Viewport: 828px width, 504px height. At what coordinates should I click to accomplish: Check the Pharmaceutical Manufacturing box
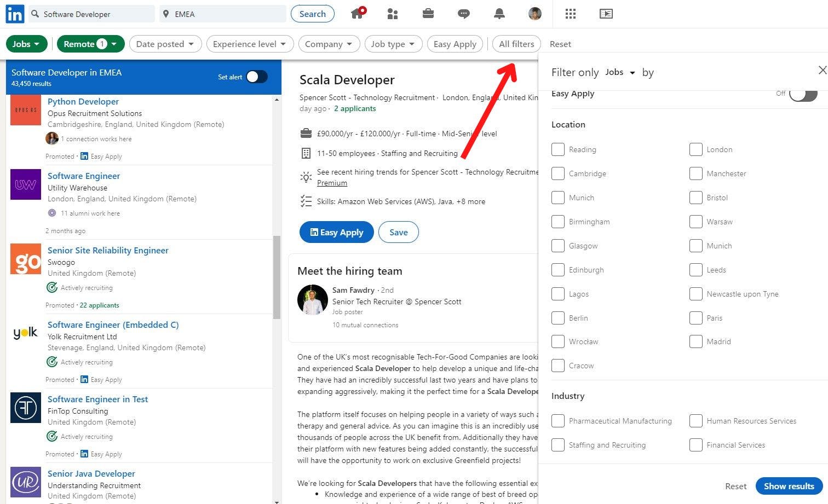click(x=558, y=421)
